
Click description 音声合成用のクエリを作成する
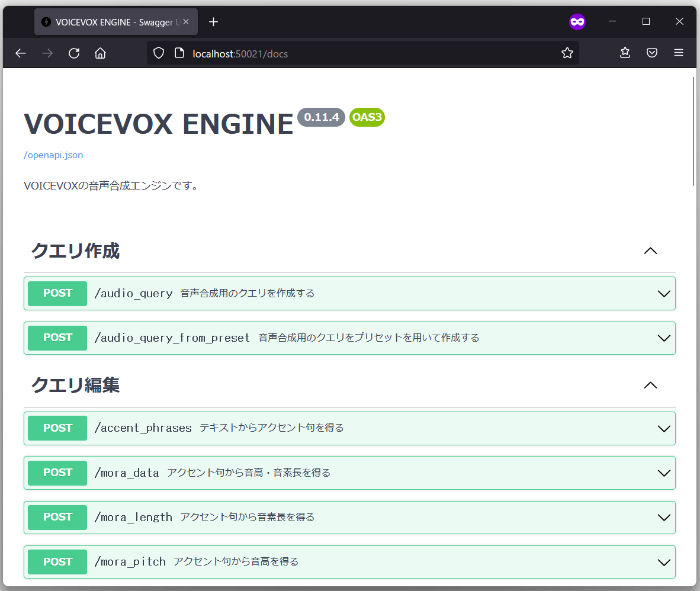(x=248, y=293)
